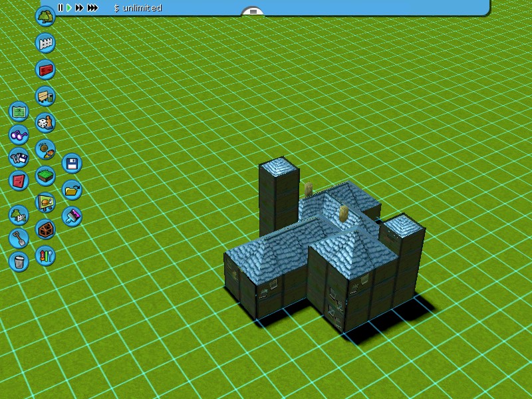The height and width of the screenshot is (399, 532).
Task: Open the tree and fence scenery icon
Action: 19,215
